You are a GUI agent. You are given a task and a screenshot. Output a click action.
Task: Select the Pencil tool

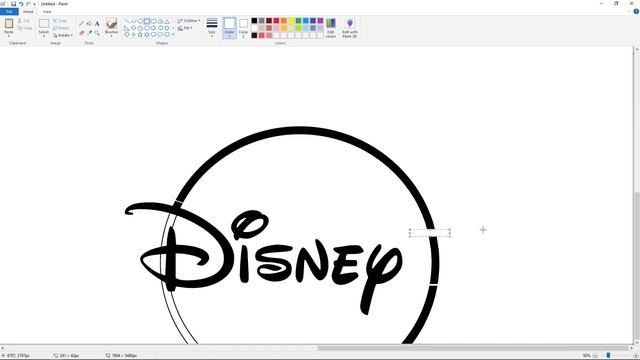(81, 23)
